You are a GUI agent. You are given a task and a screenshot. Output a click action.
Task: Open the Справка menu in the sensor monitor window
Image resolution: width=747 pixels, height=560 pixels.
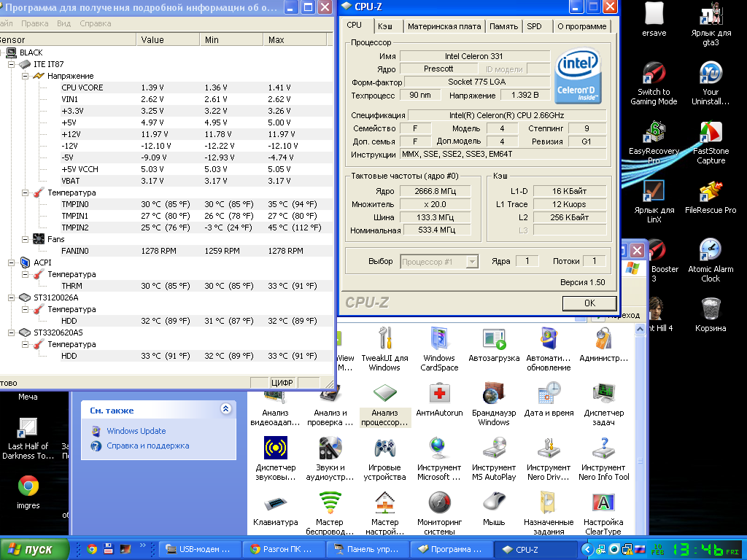pyautogui.click(x=95, y=23)
